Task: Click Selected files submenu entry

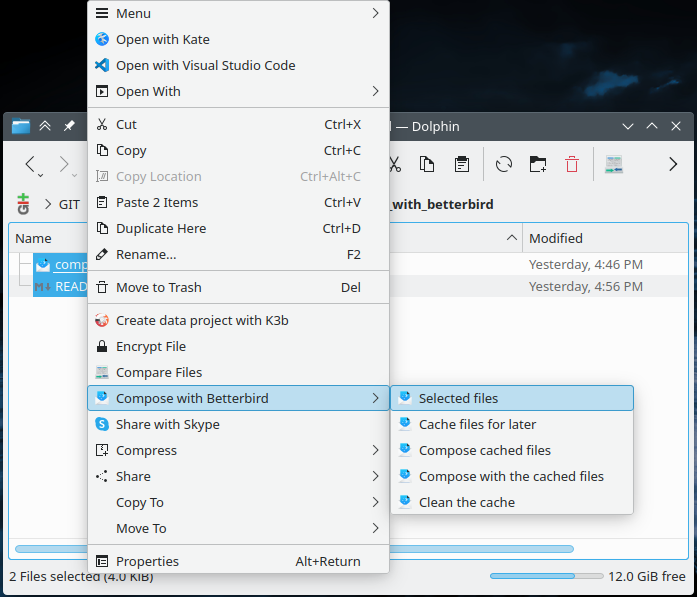Action: pyautogui.click(x=512, y=398)
